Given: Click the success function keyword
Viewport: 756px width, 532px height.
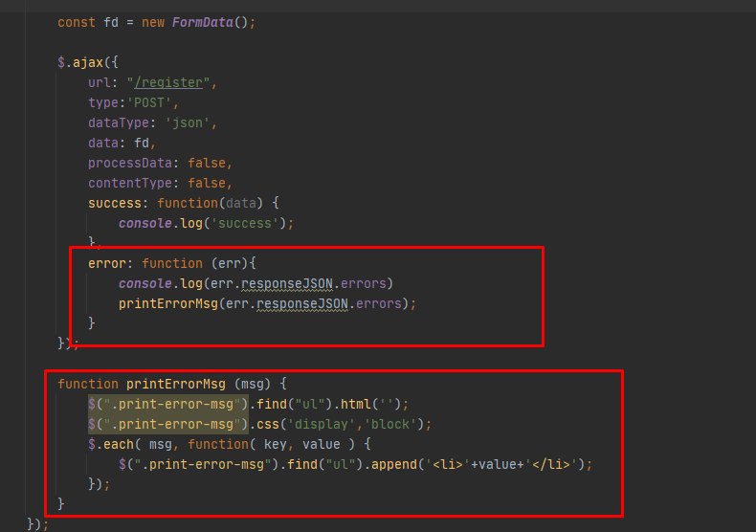Looking at the screenshot, I should coord(188,204).
